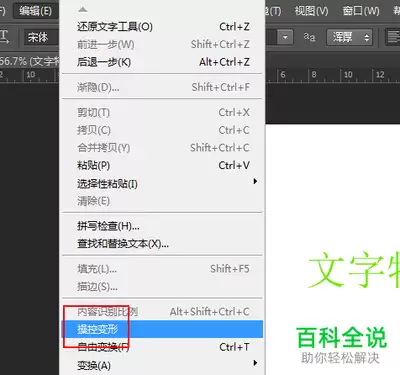Select the 拷贝(C) menu entry
The height and width of the screenshot is (375, 400).
[x=163, y=130]
